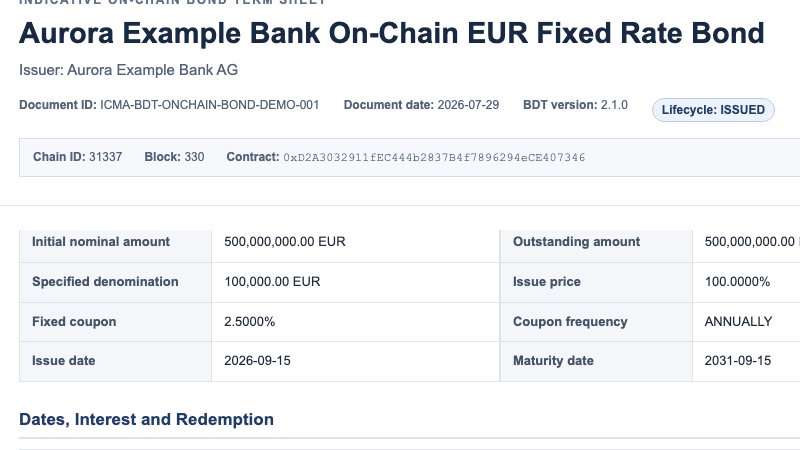Click the Coupon frequency ANNUALLY value
800x450 pixels.
click(738, 321)
